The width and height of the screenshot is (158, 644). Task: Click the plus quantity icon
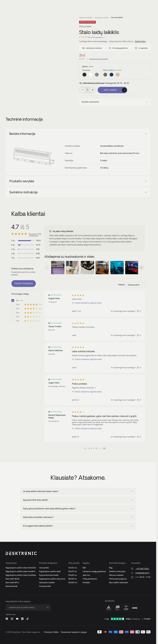click(93, 90)
